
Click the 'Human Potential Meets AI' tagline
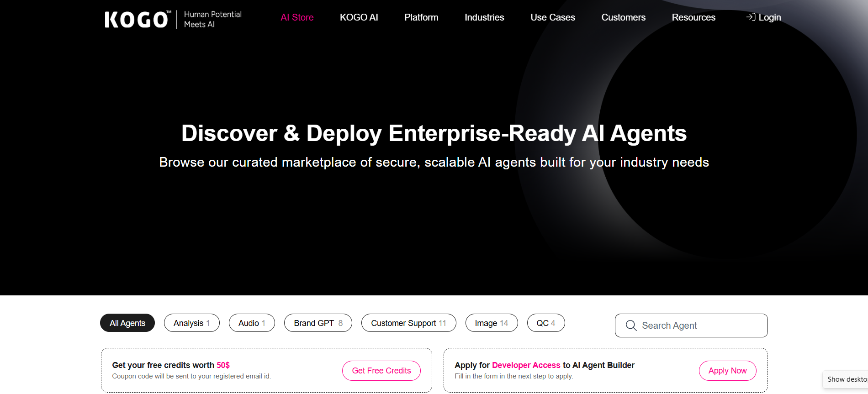pos(213,19)
